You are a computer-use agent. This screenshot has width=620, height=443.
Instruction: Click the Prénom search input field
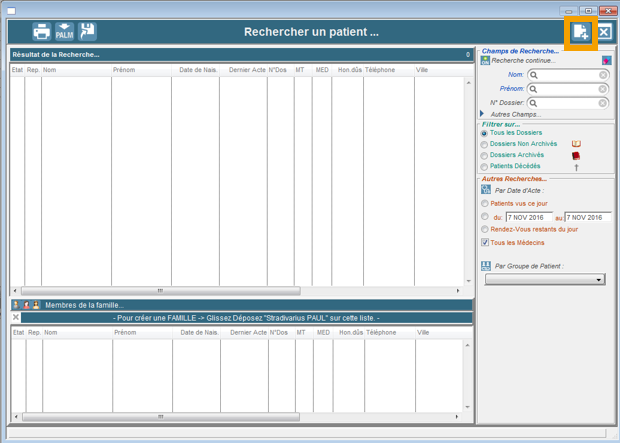pos(568,89)
